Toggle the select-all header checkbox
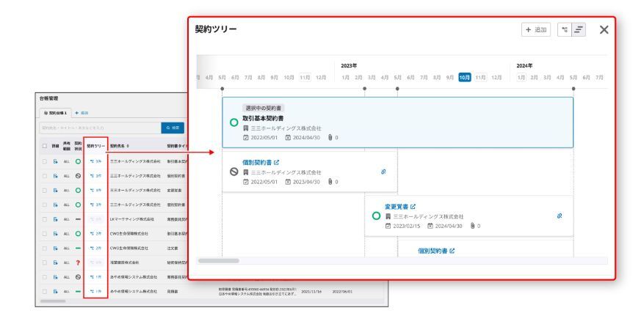Viewport: 644px width, 316px height. [x=44, y=146]
